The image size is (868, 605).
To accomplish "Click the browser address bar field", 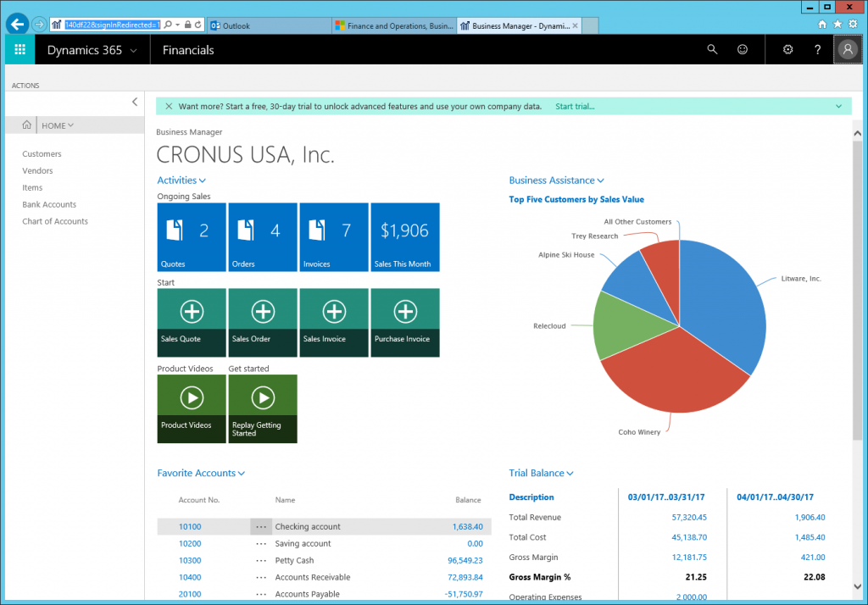I will tap(113, 25).
